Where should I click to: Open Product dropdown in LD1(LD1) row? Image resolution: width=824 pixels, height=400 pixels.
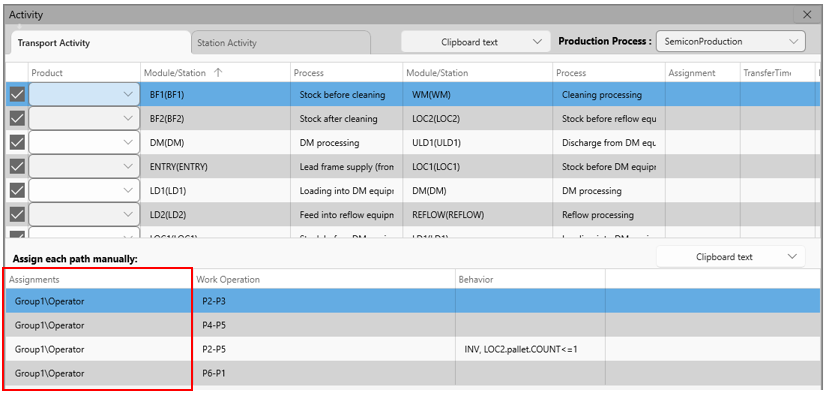click(84, 190)
